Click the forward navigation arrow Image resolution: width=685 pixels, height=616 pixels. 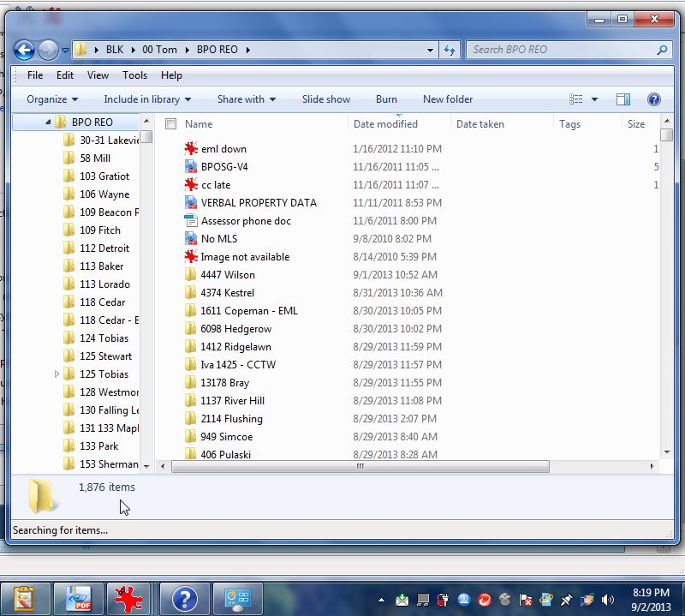49,50
